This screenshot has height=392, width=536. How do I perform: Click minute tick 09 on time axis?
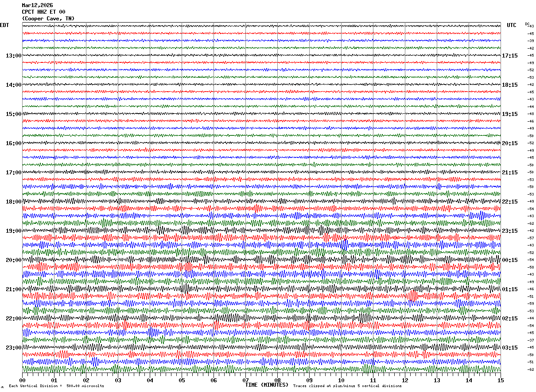tap(310, 380)
